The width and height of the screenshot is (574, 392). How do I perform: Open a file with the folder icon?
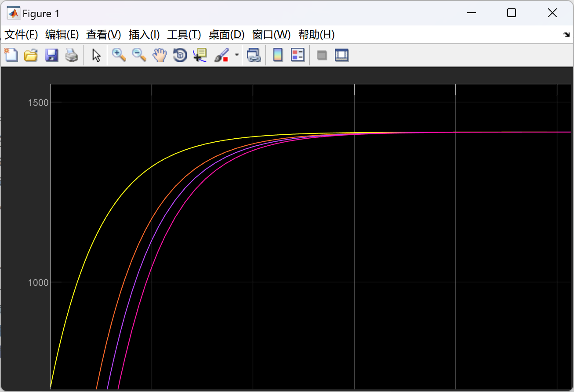(31, 55)
